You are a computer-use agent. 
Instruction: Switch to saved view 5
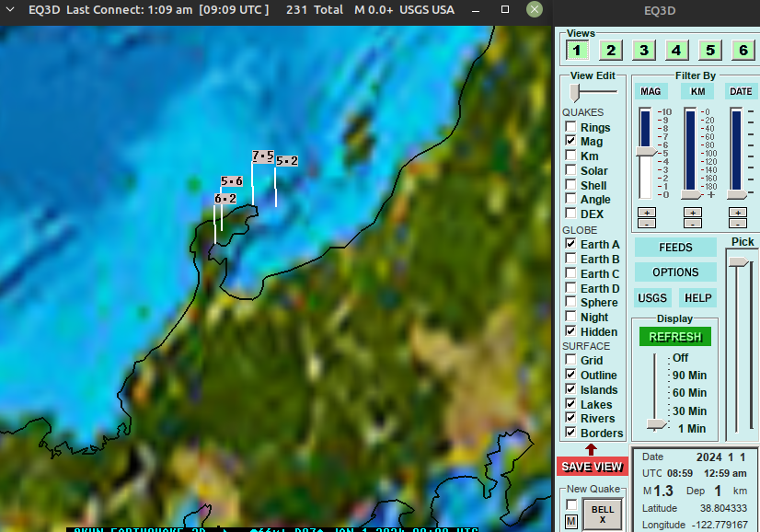tap(710, 50)
